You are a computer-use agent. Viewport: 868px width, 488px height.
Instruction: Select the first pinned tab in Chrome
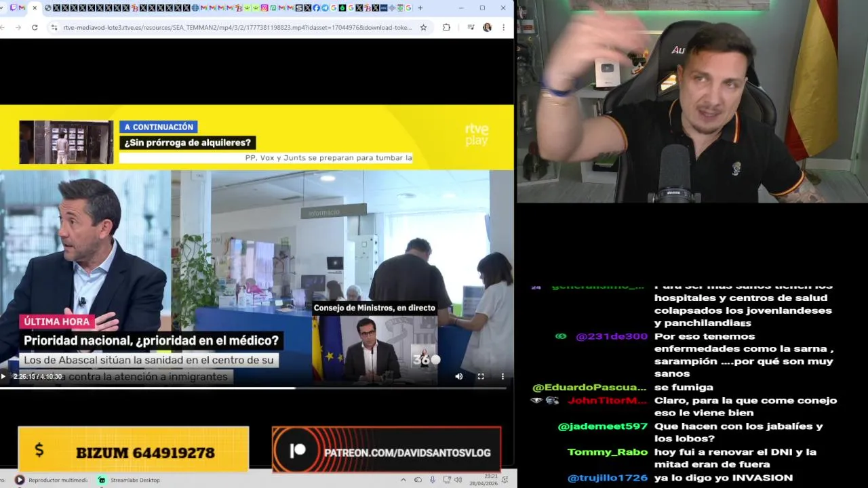tap(14, 7)
